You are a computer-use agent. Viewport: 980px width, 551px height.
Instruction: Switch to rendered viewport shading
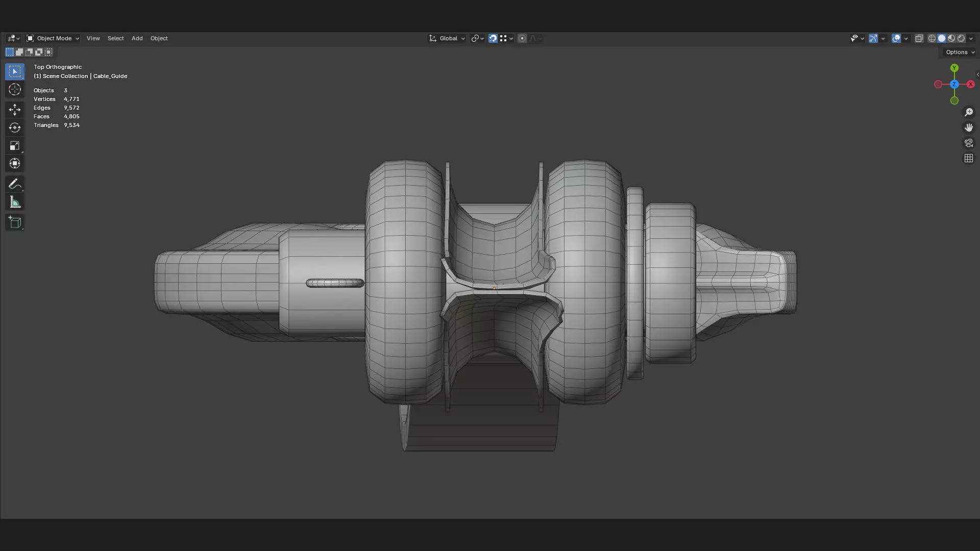click(x=961, y=38)
